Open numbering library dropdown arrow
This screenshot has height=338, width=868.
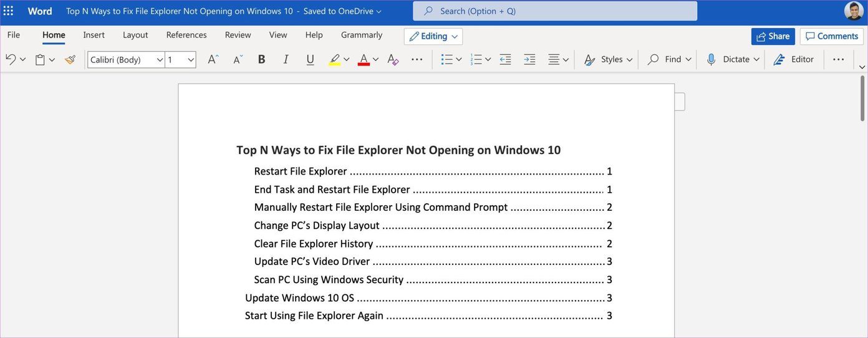488,60
